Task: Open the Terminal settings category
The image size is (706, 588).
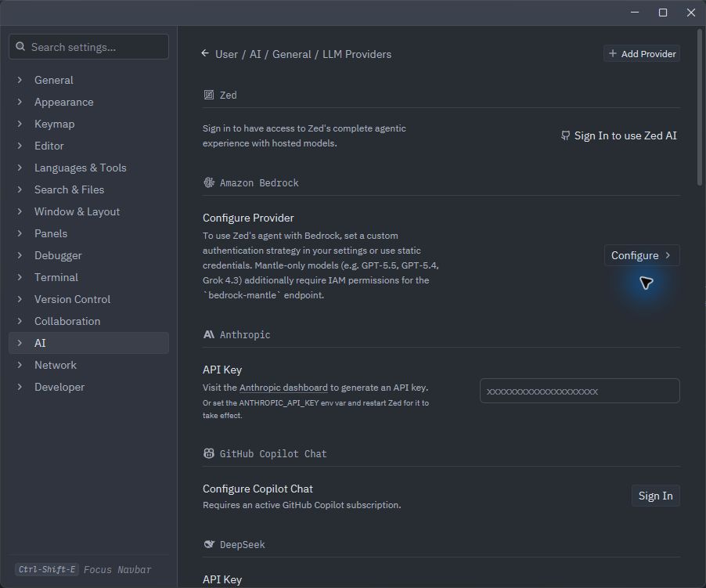Action: pos(88,277)
